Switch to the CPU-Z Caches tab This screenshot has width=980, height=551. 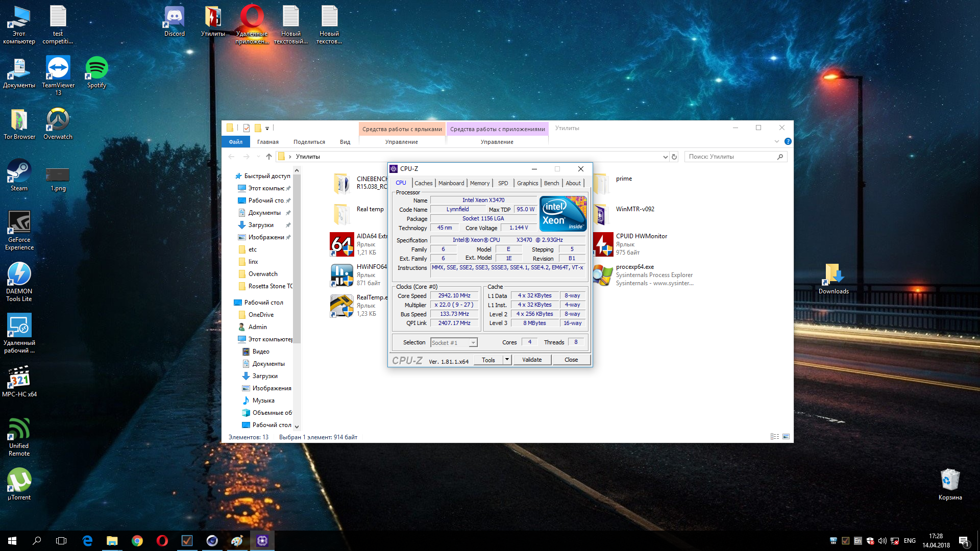coord(423,183)
